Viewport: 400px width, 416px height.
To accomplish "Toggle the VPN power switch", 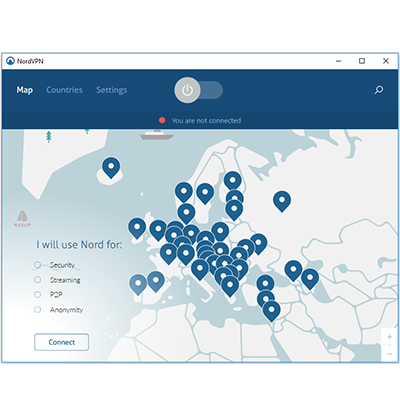I will click(199, 90).
